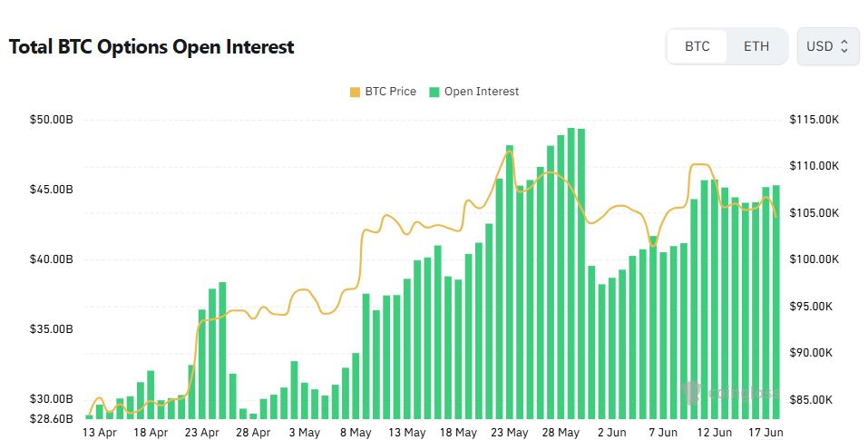
Task: Click the 23 May date label
Action: [x=510, y=432]
